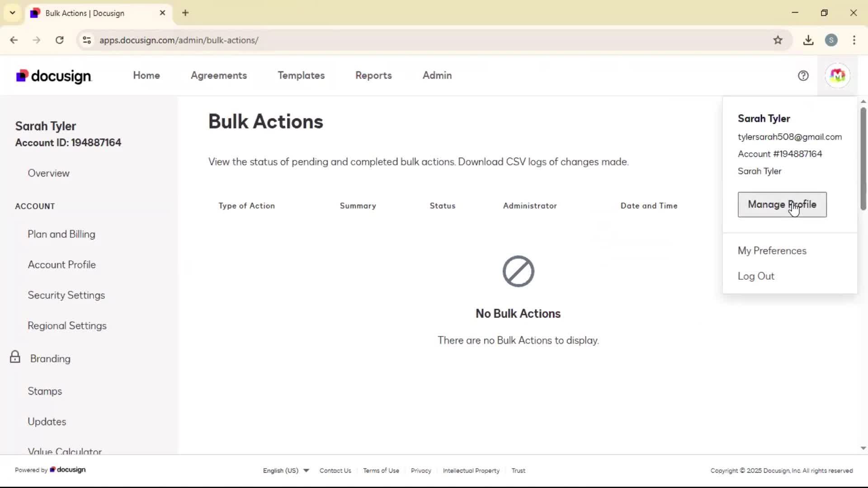Go to Plan and Billing
The width and height of the screenshot is (868, 488).
61,234
